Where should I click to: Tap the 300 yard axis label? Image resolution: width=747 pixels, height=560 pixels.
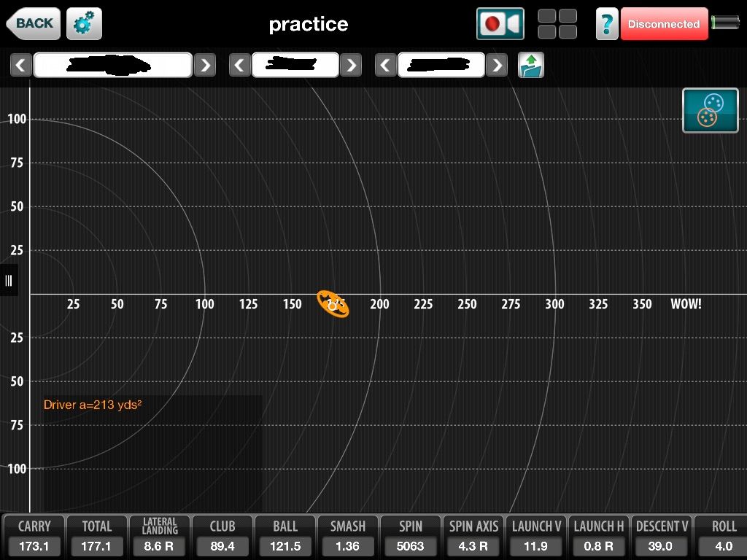[x=554, y=304]
